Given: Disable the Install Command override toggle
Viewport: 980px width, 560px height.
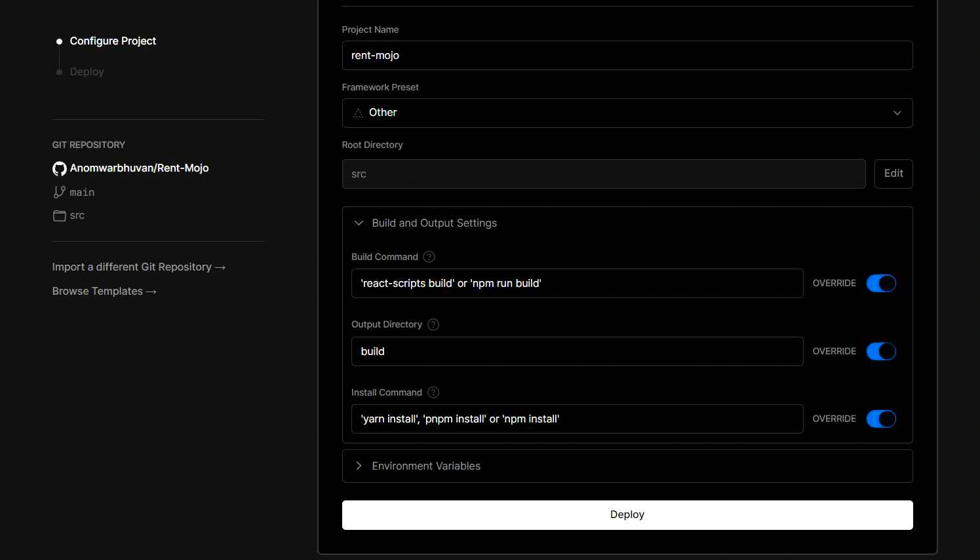Looking at the screenshot, I should point(881,419).
